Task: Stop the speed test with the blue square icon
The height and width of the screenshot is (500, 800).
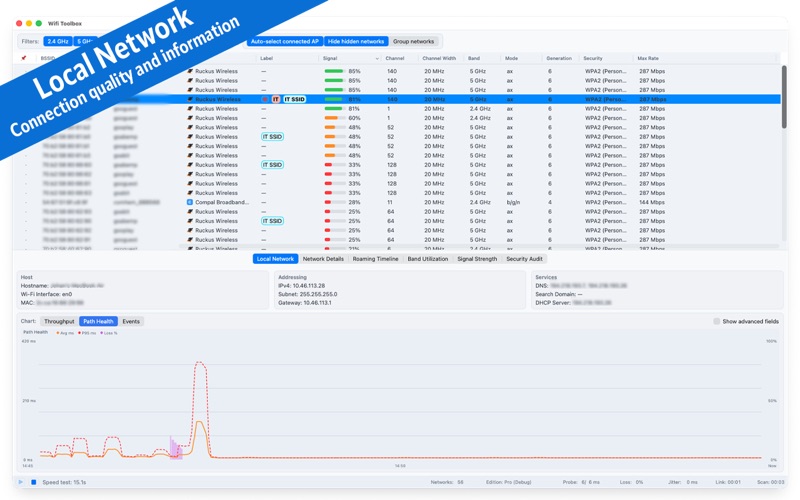Action: click(x=34, y=482)
